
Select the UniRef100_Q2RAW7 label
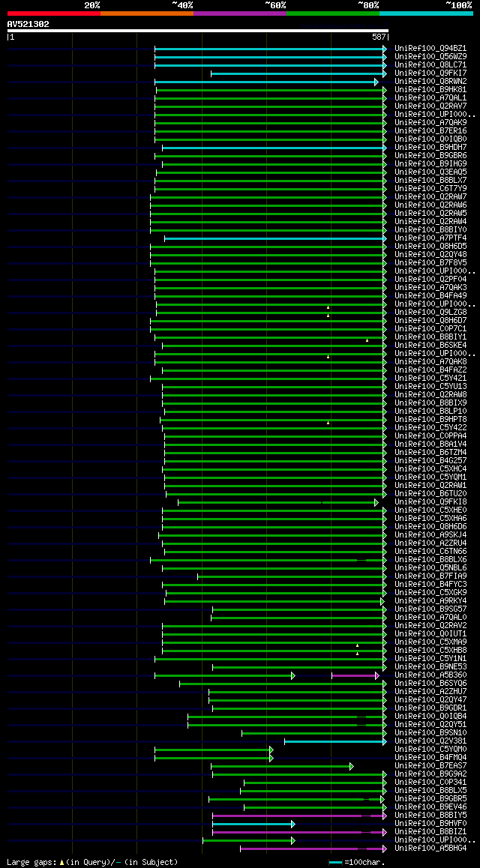pyautogui.click(x=430, y=197)
